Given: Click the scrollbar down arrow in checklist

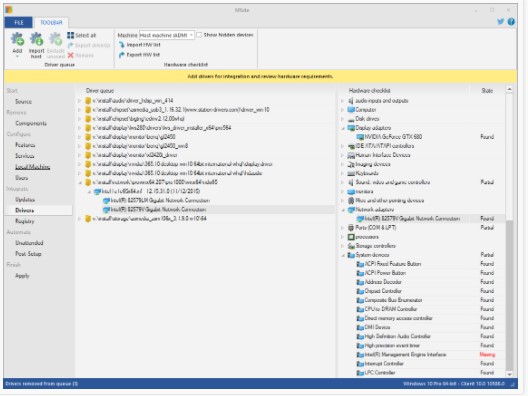Looking at the screenshot, I should (509, 374).
